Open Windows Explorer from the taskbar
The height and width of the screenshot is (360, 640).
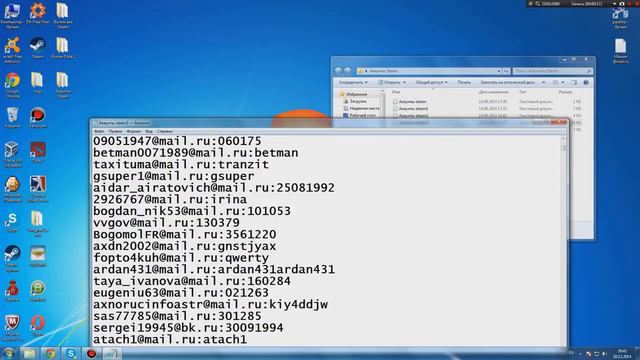[29, 353]
